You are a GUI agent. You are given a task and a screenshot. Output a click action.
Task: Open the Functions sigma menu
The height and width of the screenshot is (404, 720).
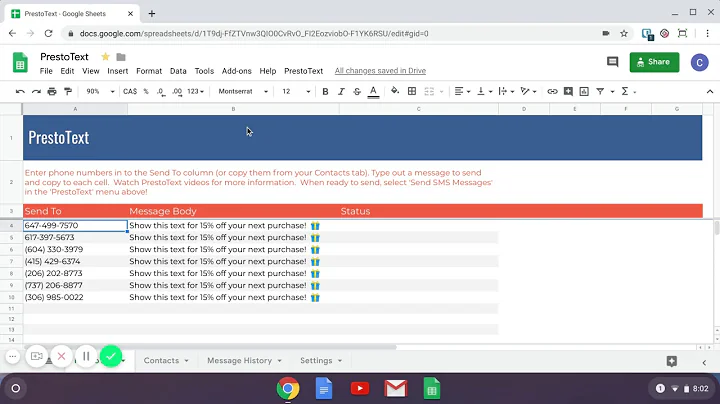(625, 91)
